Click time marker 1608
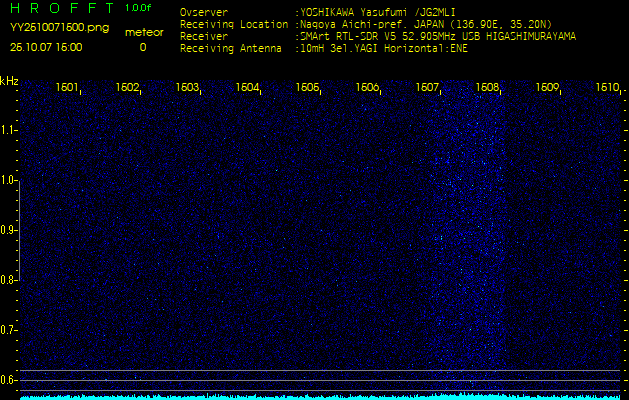 pos(487,87)
